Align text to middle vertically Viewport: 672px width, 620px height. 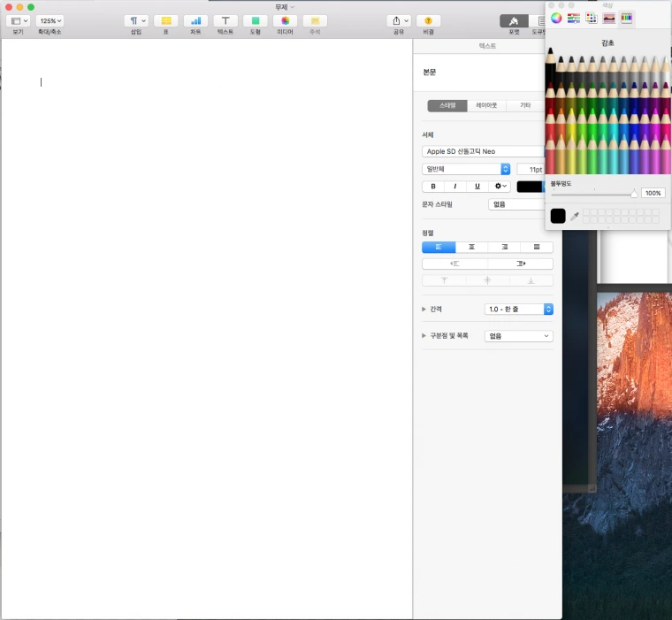(487, 280)
